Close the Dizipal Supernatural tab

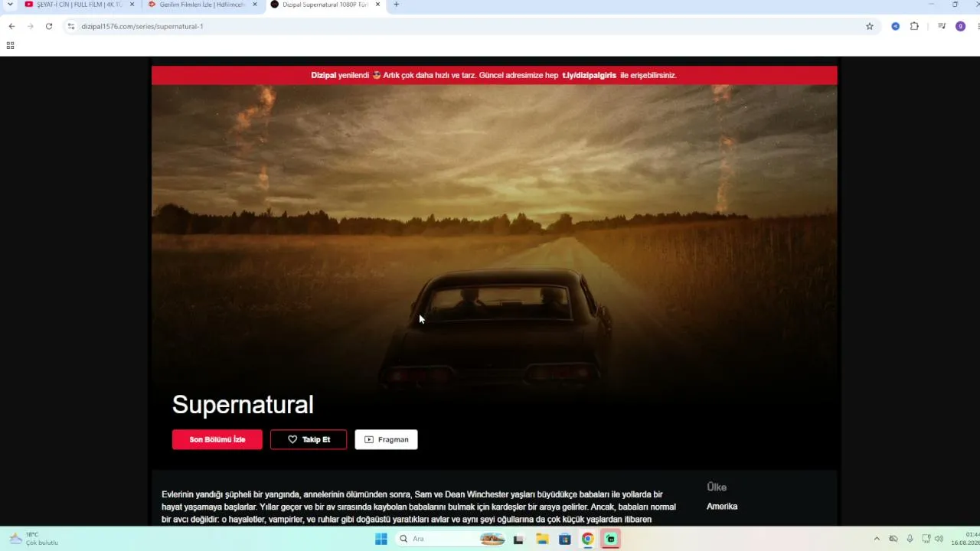click(377, 5)
